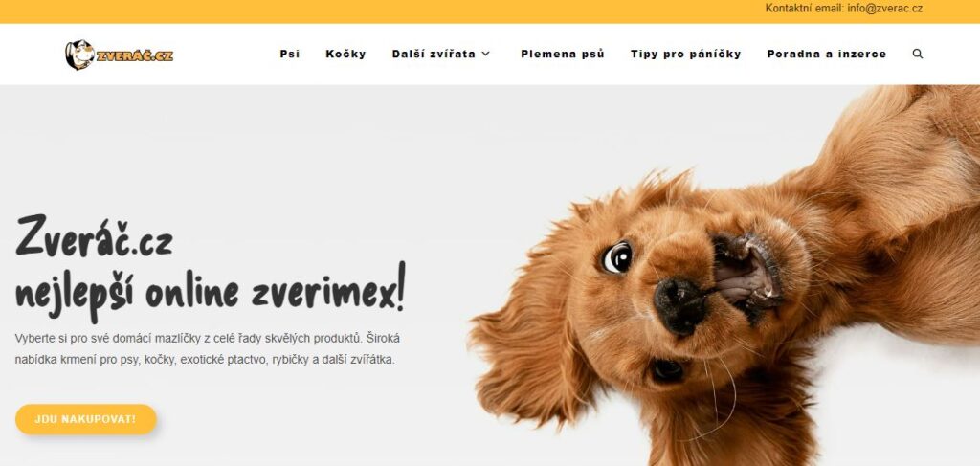This screenshot has width=980, height=466.
Task: Open the search magnifier icon
Action: [918, 54]
